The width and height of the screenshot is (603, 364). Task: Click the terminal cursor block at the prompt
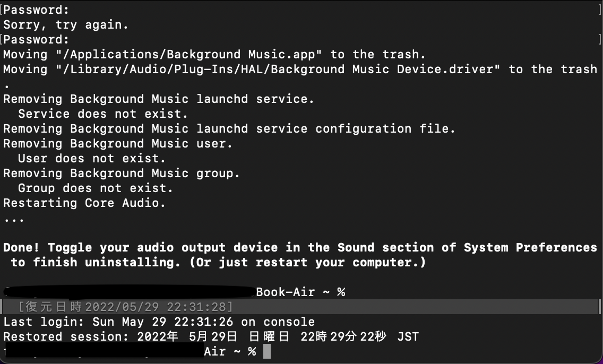coord(266,351)
